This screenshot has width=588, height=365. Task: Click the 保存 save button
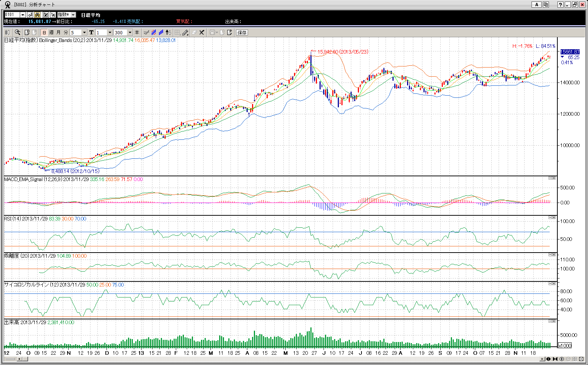[x=242, y=32]
